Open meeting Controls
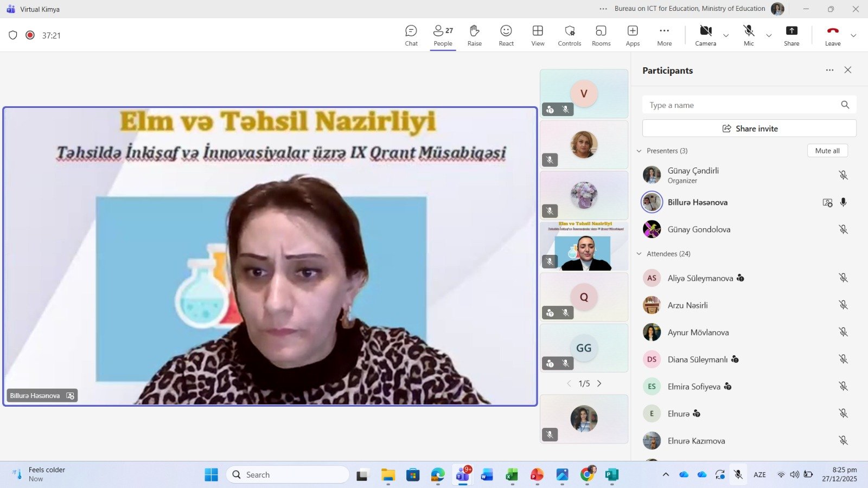 pos(569,36)
